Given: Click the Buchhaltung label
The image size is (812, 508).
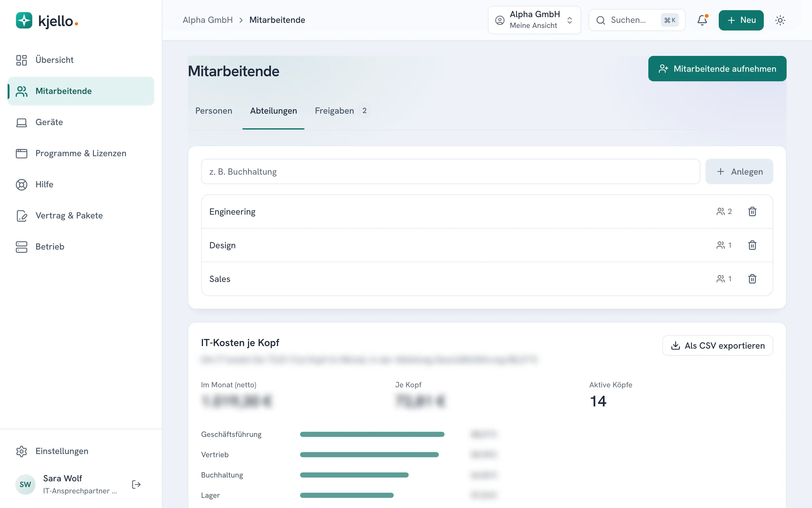Looking at the screenshot, I should coord(222,475).
